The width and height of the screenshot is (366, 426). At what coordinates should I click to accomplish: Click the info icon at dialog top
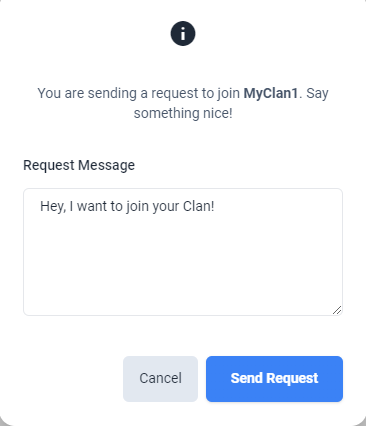coord(183,33)
